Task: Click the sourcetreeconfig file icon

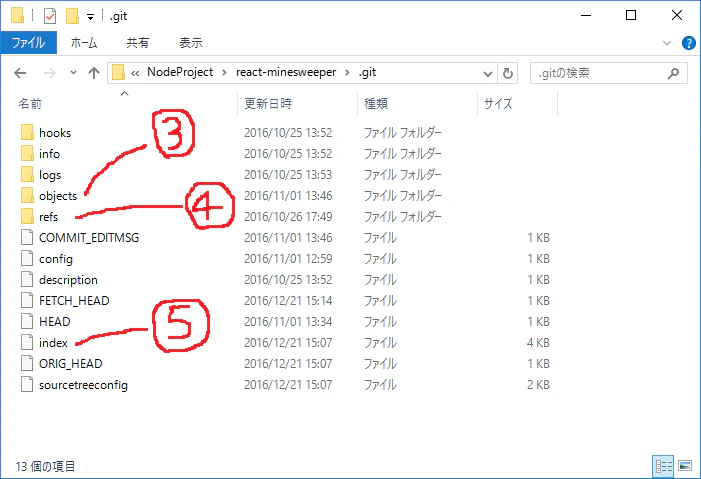Action: [27, 385]
